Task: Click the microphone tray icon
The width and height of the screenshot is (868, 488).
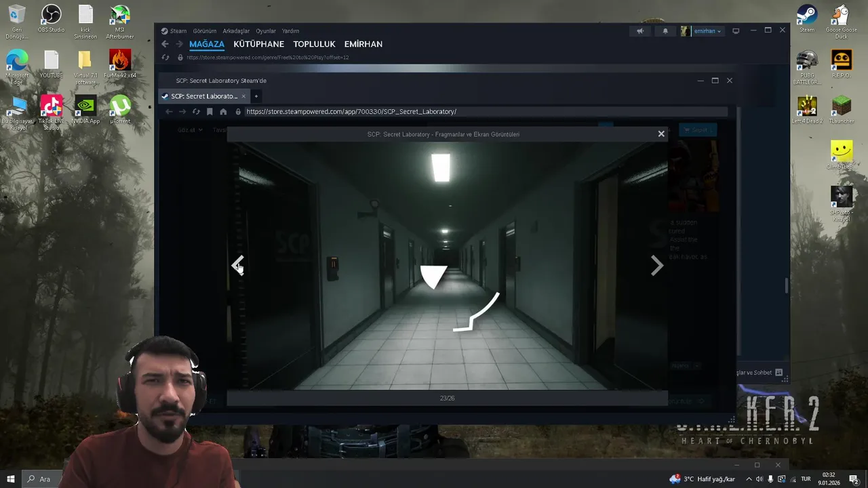Action: click(x=770, y=479)
